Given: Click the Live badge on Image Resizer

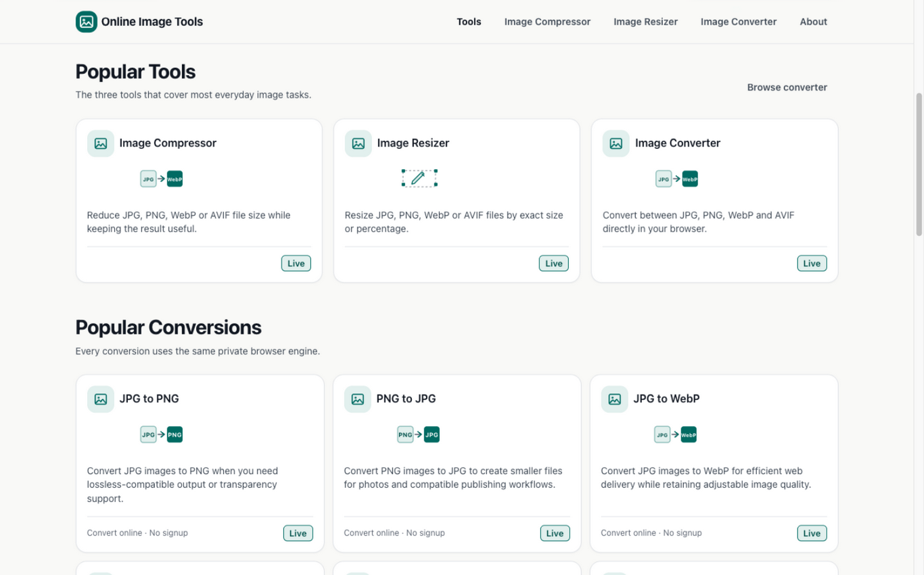Looking at the screenshot, I should point(554,263).
